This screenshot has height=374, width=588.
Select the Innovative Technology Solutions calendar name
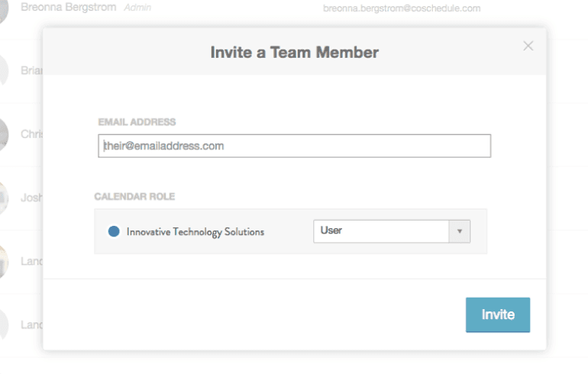pos(195,231)
